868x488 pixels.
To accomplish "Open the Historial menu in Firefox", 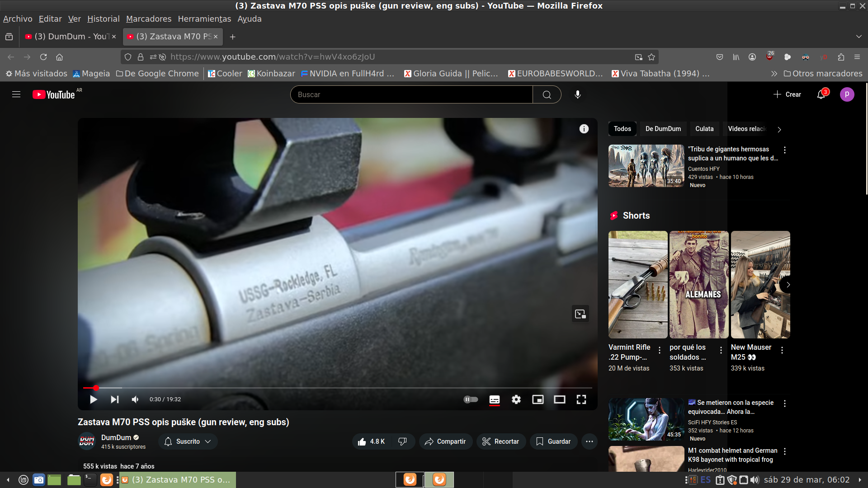I will (103, 19).
